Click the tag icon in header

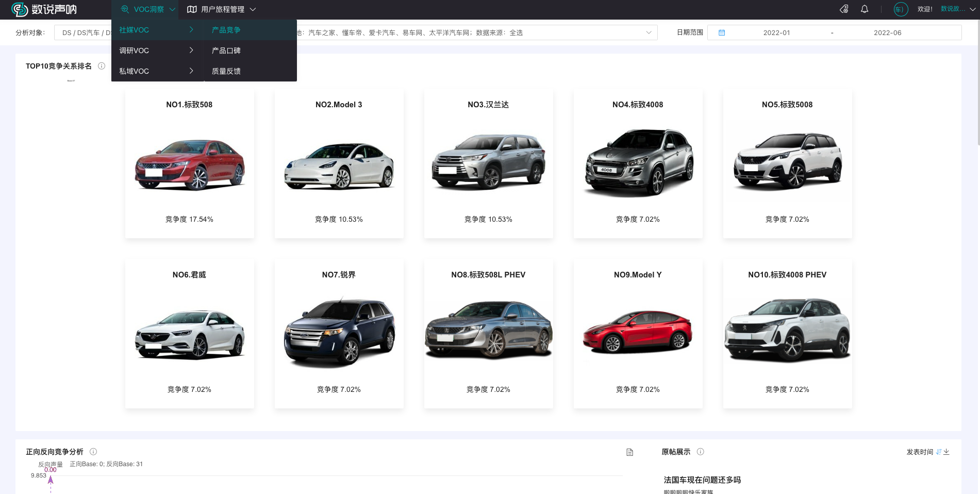click(844, 9)
